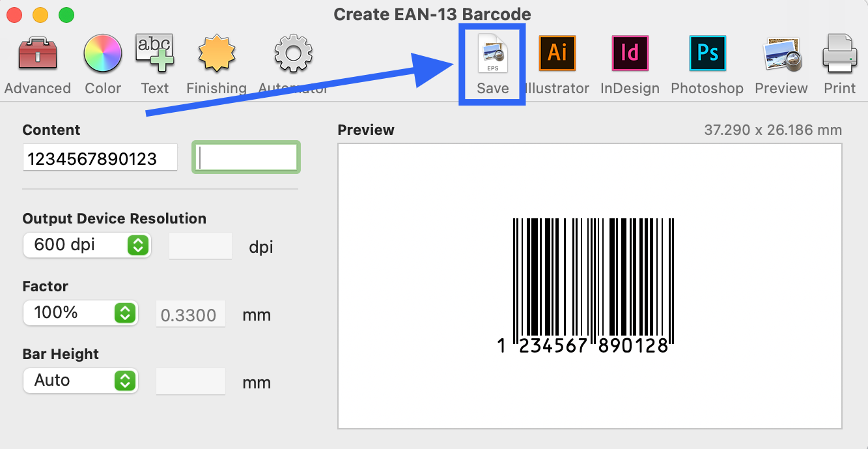Open the Bar Height dropdown
This screenshot has height=449, width=868.
tap(80, 381)
